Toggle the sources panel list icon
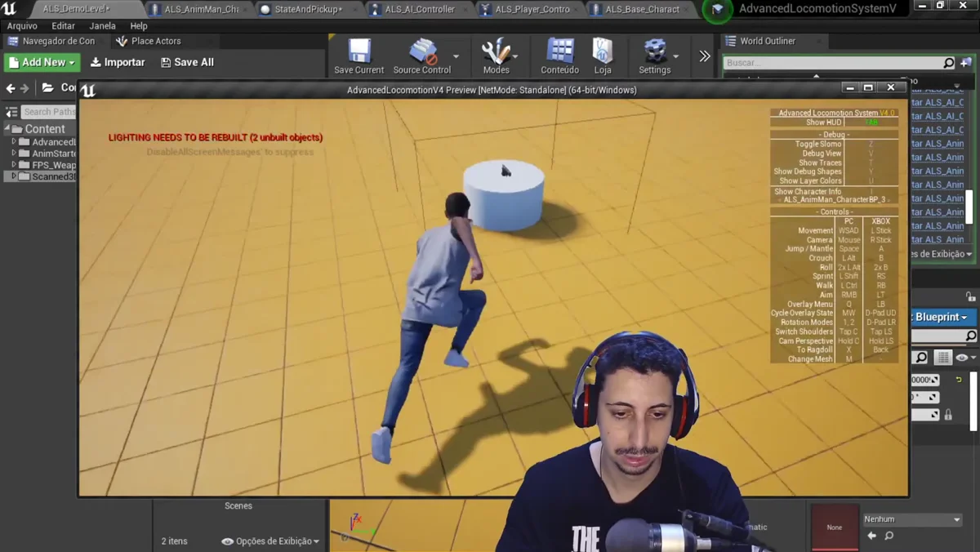 (x=11, y=112)
